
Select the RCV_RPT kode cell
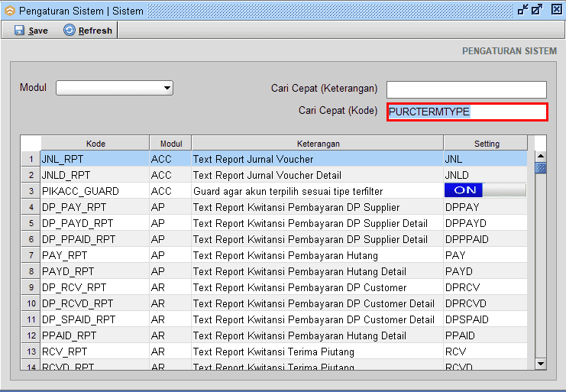point(95,352)
